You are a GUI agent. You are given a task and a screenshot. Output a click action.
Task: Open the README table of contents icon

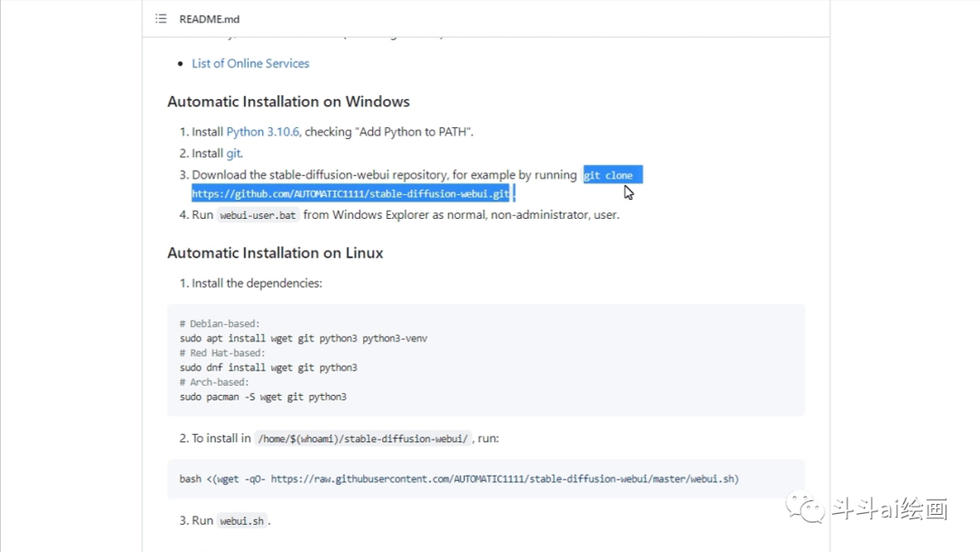click(161, 19)
